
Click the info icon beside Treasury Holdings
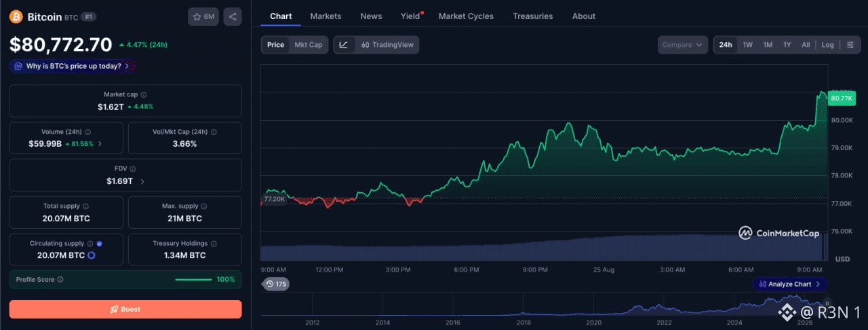(x=214, y=243)
